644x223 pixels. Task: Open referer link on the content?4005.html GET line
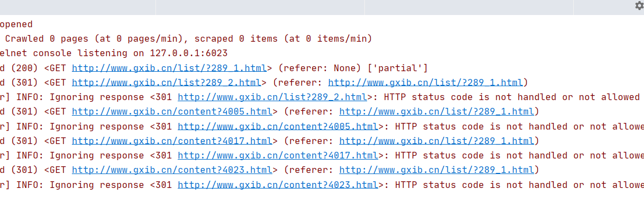pos(437,112)
